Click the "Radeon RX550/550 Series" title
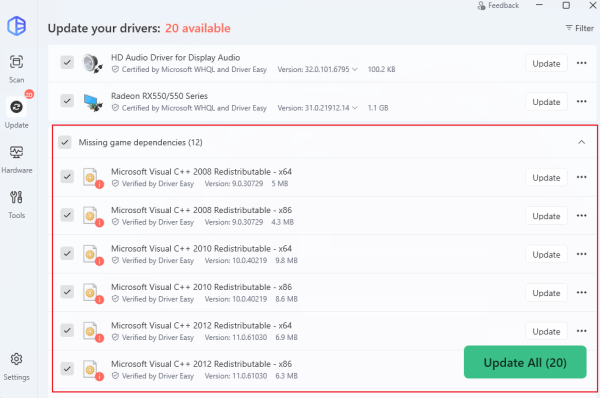The height and width of the screenshot is (398, 600). coord(160,96)
